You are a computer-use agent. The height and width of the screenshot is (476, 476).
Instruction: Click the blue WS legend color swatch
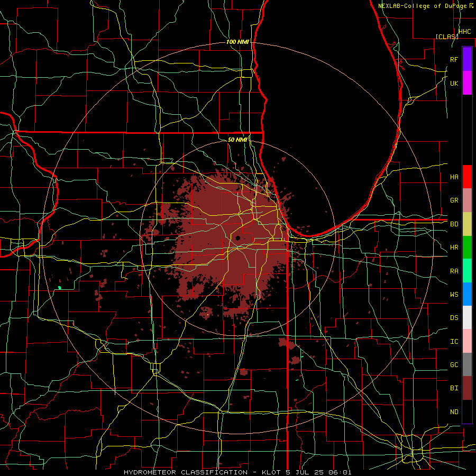pos(467,294)
